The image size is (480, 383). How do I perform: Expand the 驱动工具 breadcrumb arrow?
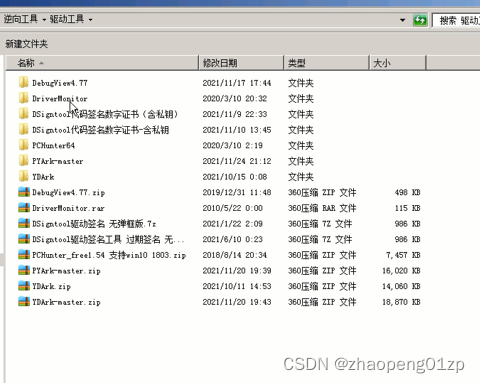coord(90,20)
